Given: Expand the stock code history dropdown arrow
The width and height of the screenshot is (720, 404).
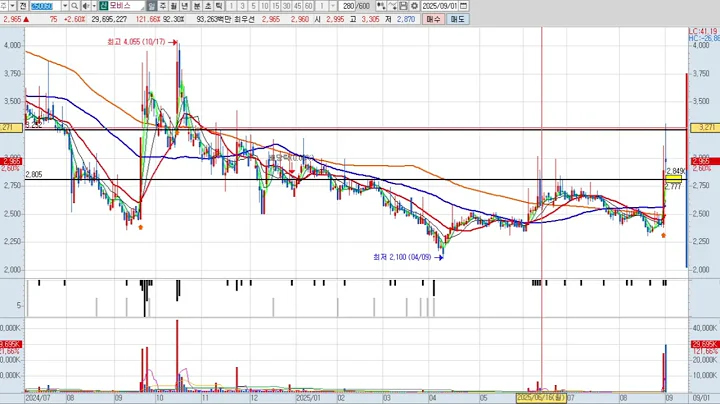Looking at the screenshot, I should (65, 6).
